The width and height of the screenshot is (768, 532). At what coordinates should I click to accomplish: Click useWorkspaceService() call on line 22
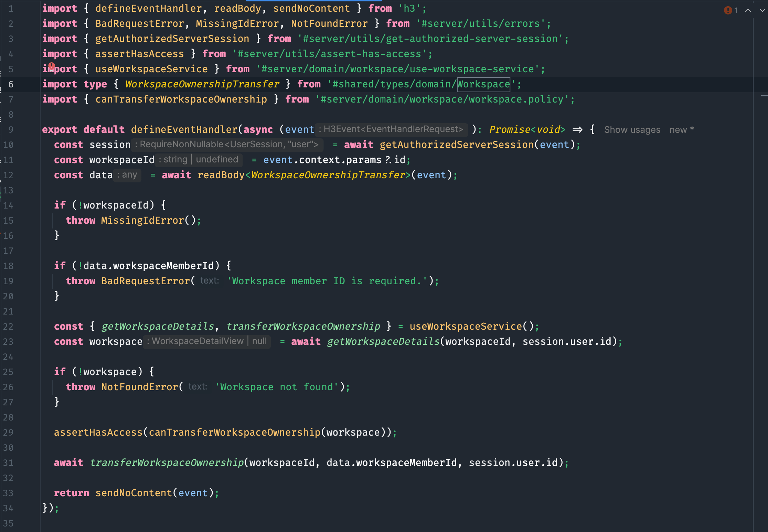coord(471,327)
